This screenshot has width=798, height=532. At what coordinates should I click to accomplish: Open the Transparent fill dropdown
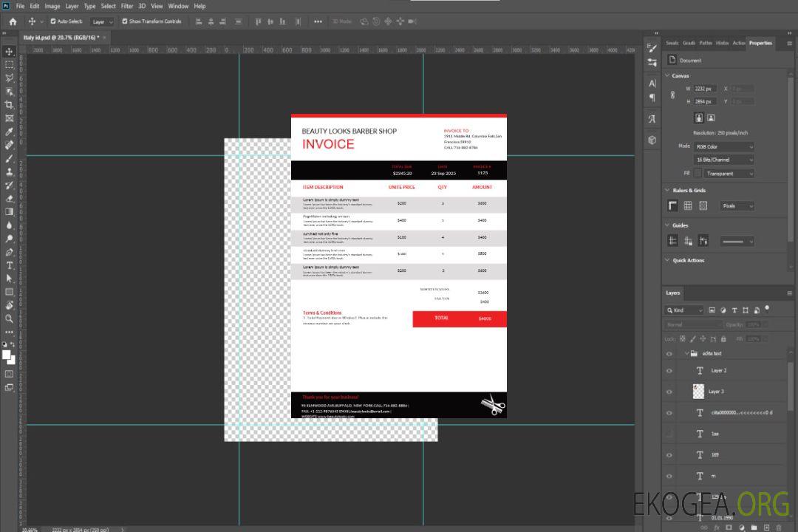(729, 174)
